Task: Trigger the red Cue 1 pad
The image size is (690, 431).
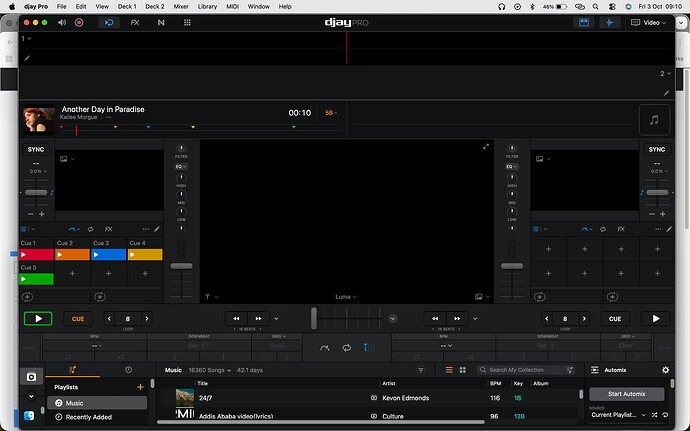Action: tap(36, 255)
